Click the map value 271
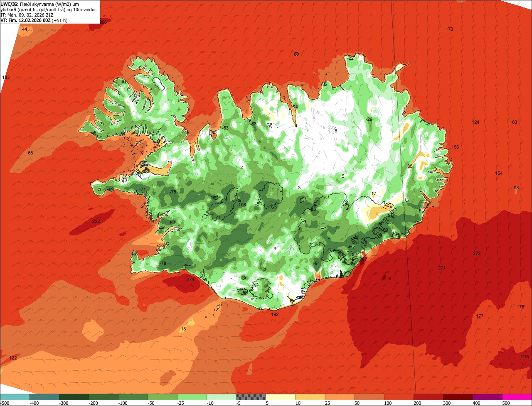532x406 pixels. (442, 268)
